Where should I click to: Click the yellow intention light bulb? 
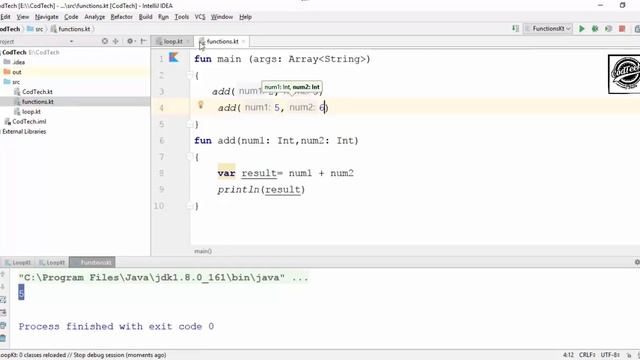point(201,105)
